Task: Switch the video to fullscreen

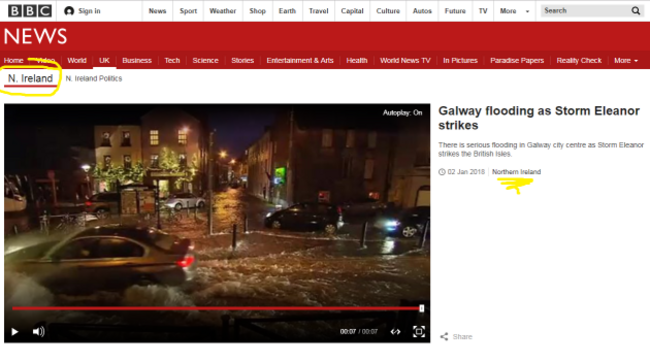Action: [419, 332]
